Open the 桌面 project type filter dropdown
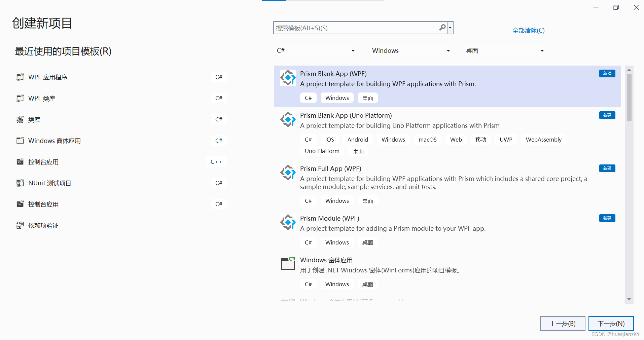 coord(505,51)
